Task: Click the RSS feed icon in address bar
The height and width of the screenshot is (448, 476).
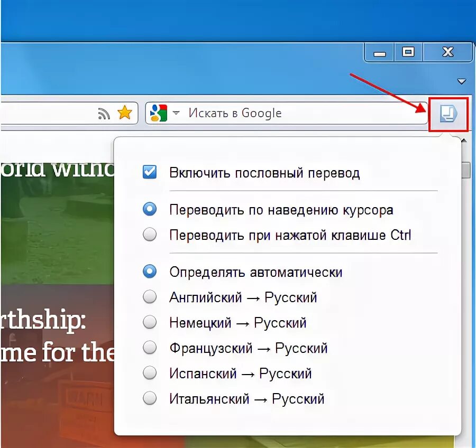Action: click(104, 114)
